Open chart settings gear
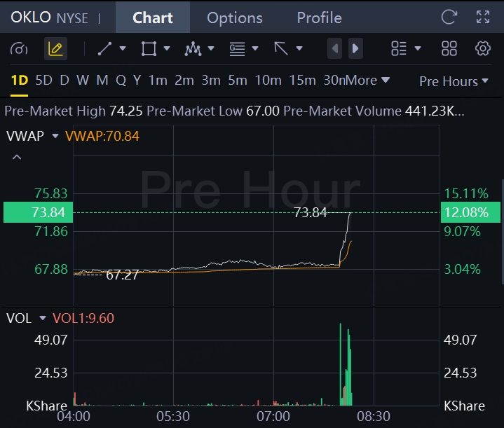 (483, 48)
